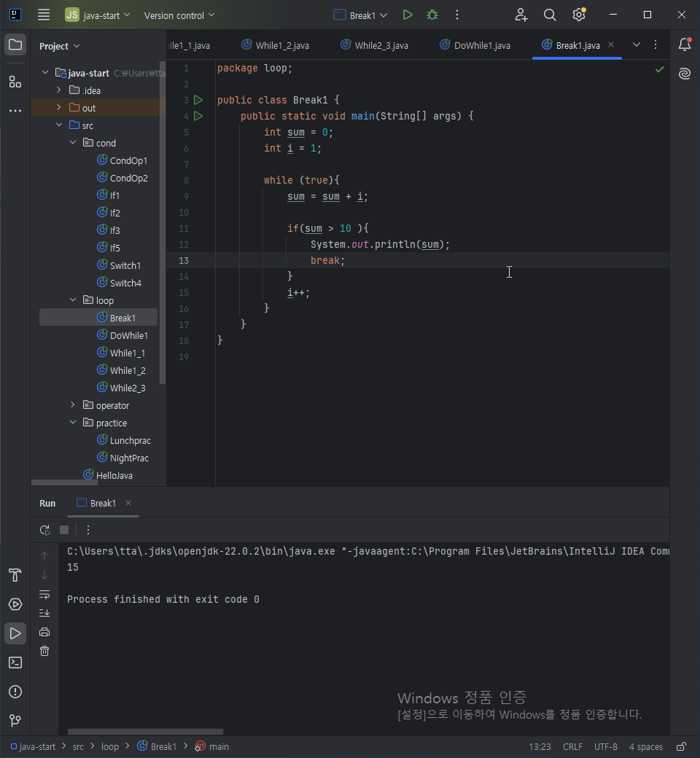Clear all console output trash icon
This screenshot has height=758, width=700.
point(44,651)
